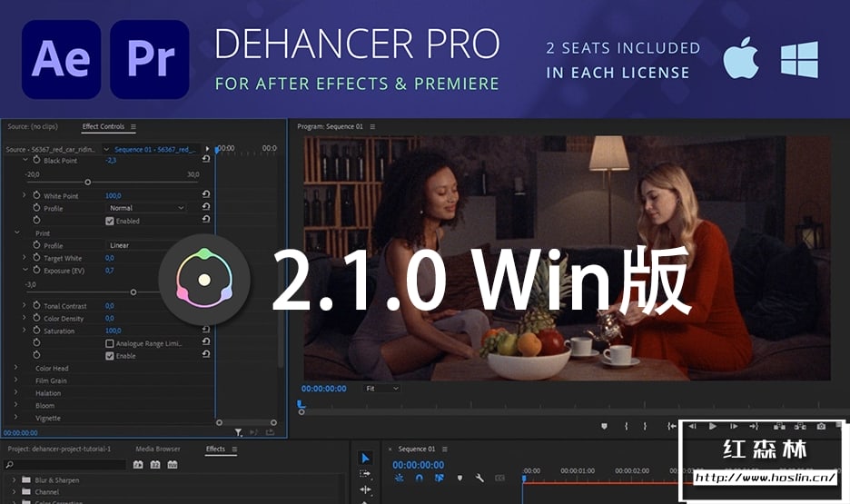Select the Track Select Forward tool
Image resolution: width=850 pixels, height=504 pixels.
click(x=365, y=474)
